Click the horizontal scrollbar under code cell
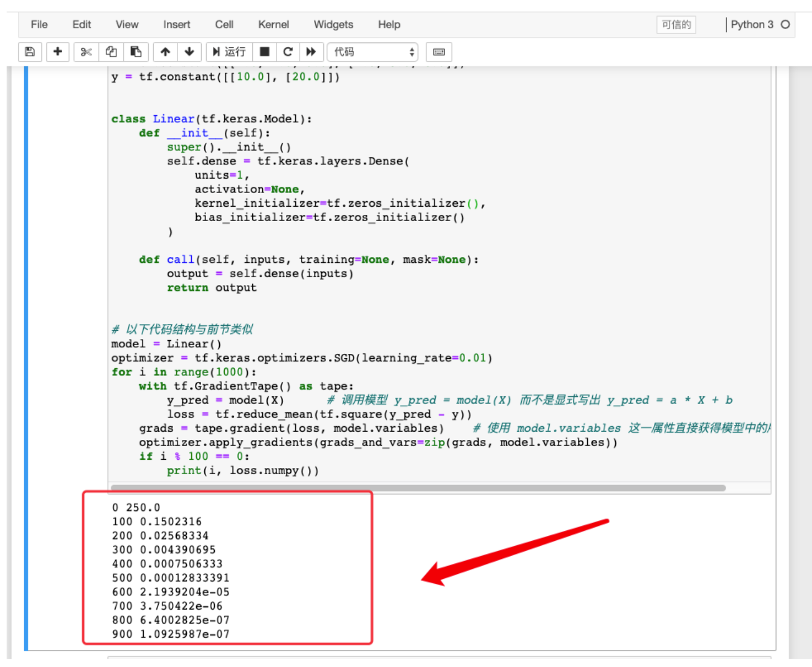 click(x=418, y=488)
